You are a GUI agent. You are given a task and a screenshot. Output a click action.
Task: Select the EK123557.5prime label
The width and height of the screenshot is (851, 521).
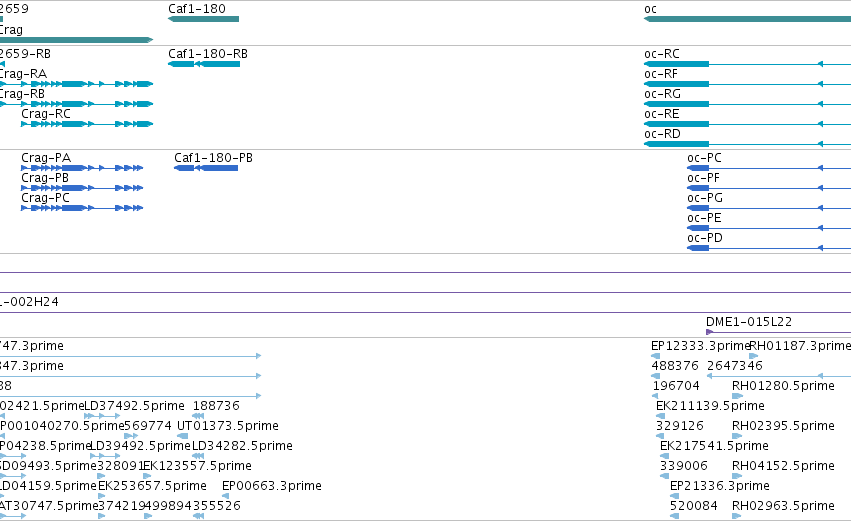pyautogui.click(x=198, y=467)
